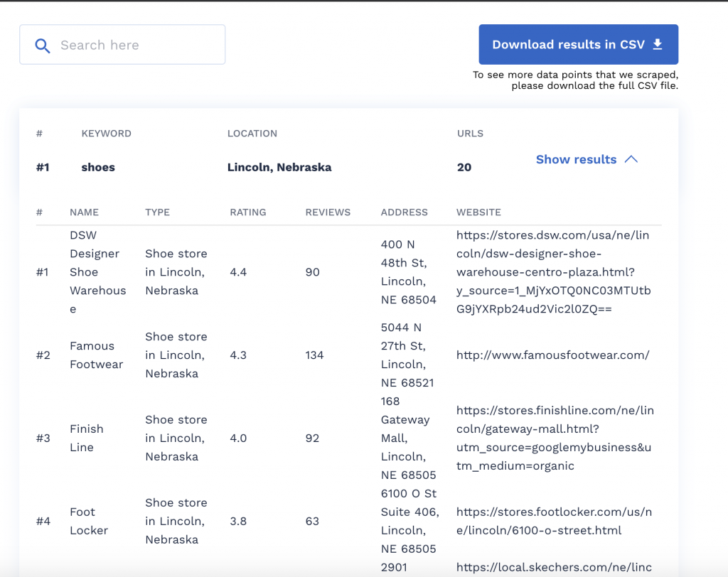
Task: Click the WEBSITE column header
Action: click(478, 212)
